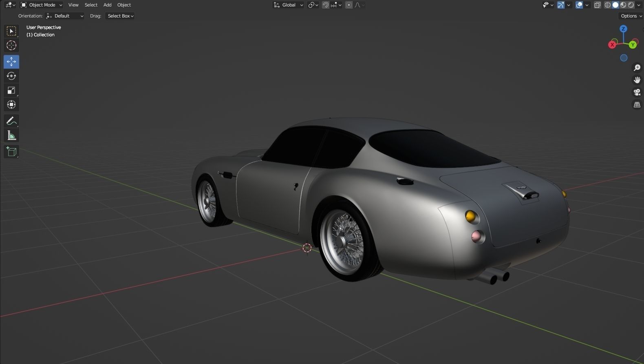
Task: Toggle camera view with the camera icon
Action: pyautogui.click(x=637, y=92)
